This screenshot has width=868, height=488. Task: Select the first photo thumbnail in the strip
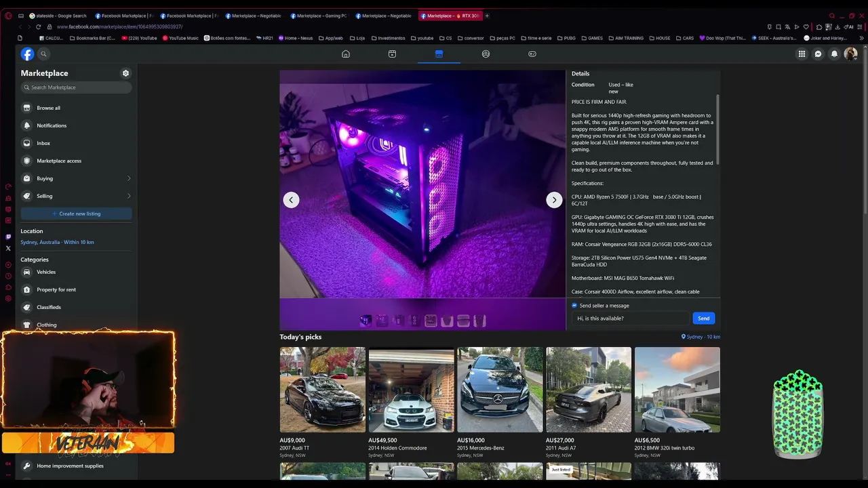(x=366, y=321)
